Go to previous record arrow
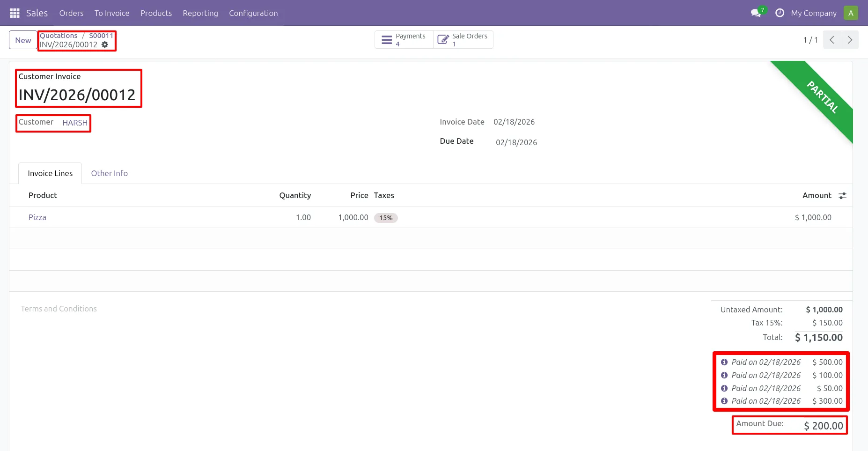This screenshot has width=868, height=451. point(832,40)
